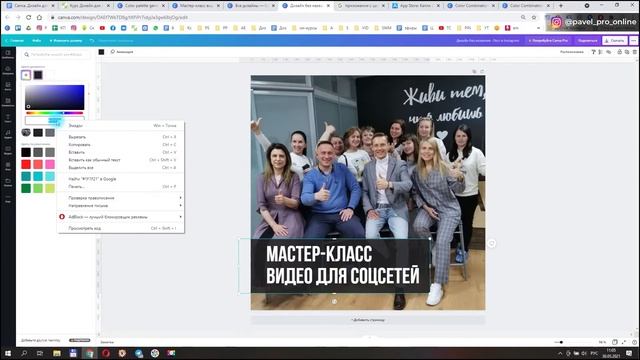The height and width of the screenshot is (360, 640).
Task: Choose Paste (Ctrl+V) in the context menu
Action: tap(121, 152)
